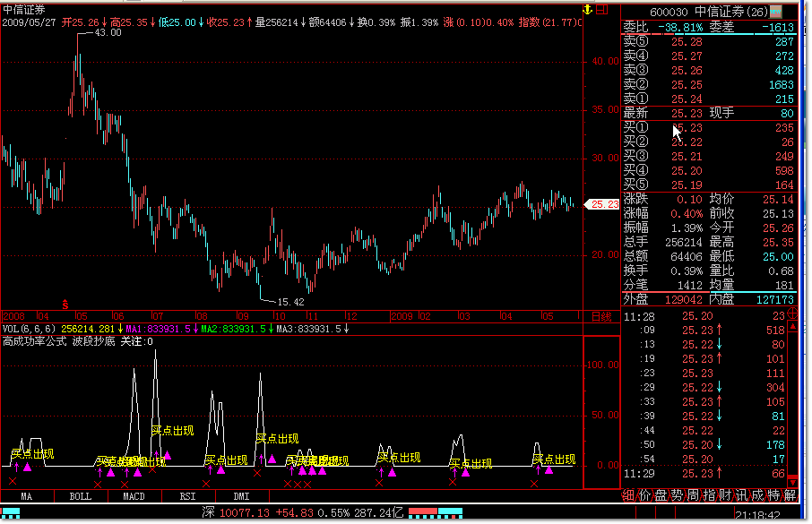Click the 2009/05/27 date in chart header
Screen dimensions: 812x524
click(29, 22)
